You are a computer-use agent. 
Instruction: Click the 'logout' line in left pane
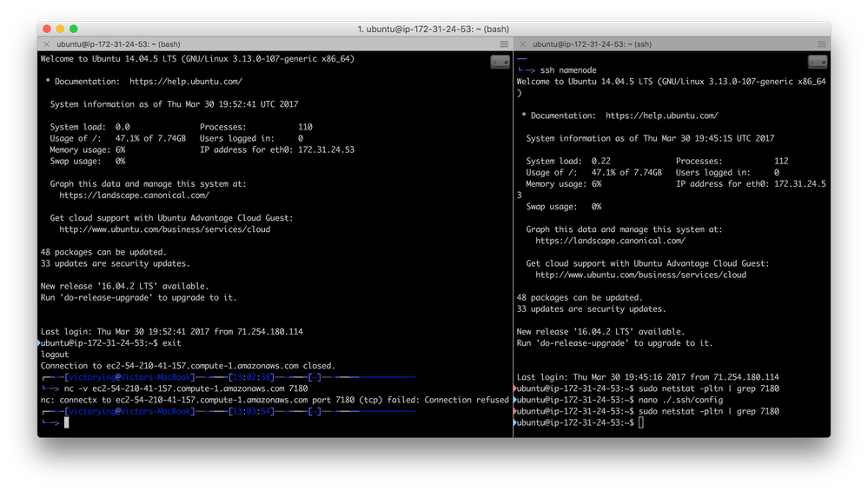55,355
